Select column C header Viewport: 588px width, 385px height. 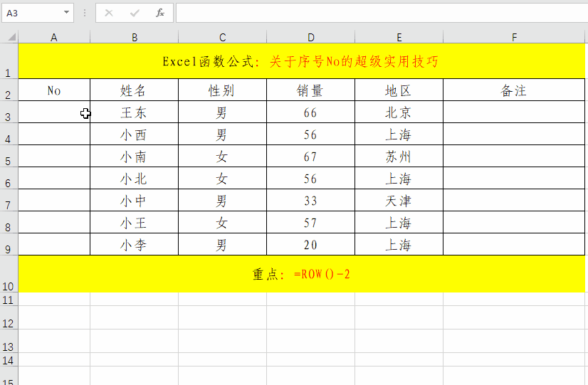pyautogui.click(x=222, y=37)
